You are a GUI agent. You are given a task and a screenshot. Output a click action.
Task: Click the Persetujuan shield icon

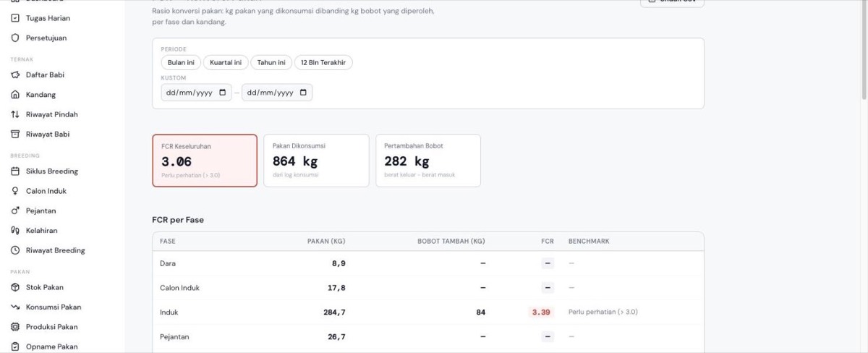tap(14, 38)
